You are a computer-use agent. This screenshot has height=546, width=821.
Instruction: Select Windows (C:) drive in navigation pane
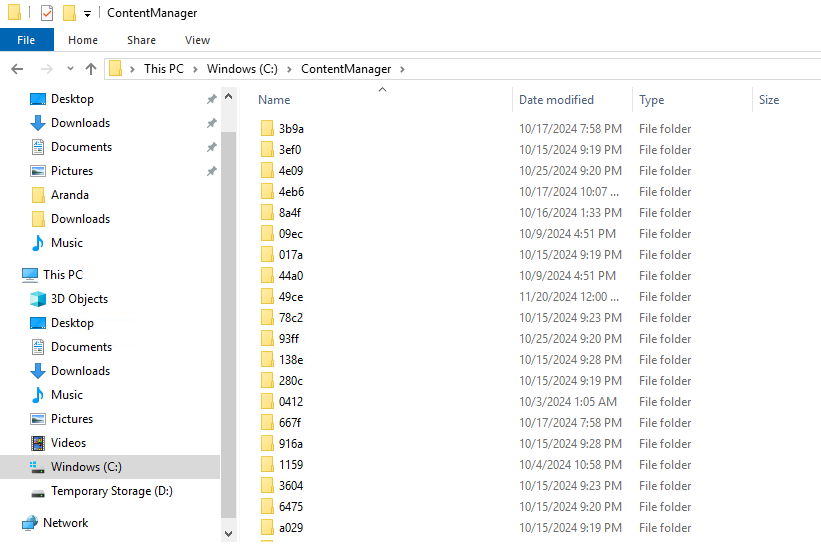pyautogui.click(x=86, y=467)
